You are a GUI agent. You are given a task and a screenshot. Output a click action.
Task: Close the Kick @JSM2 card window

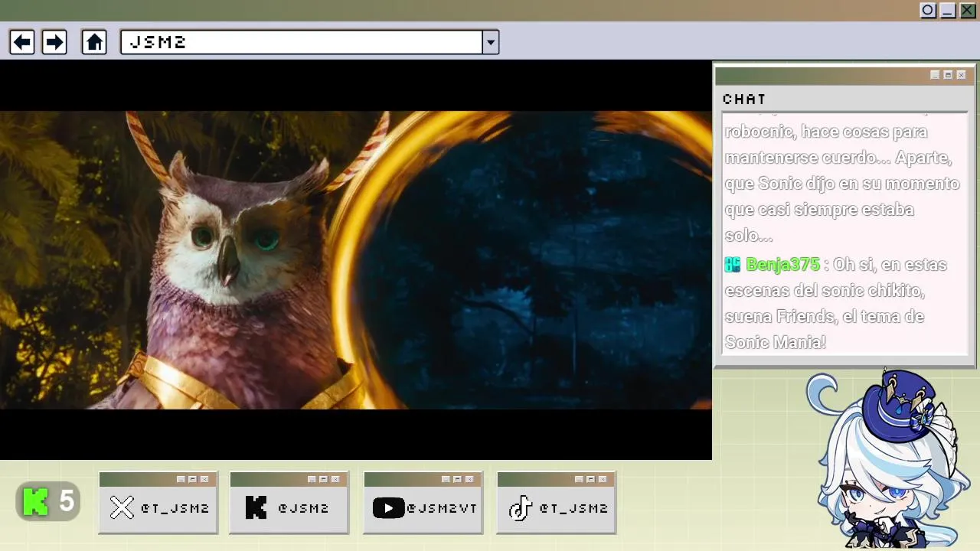(x=335, y=479)
